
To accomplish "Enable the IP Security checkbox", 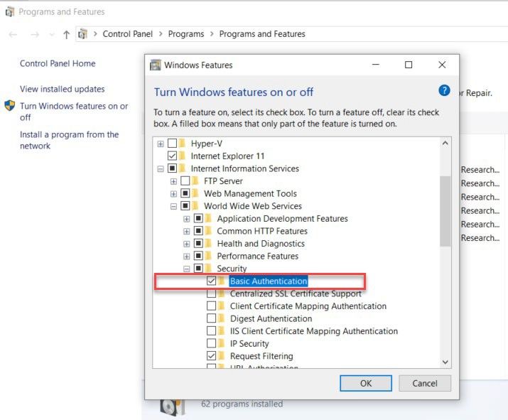I will 211,343.
